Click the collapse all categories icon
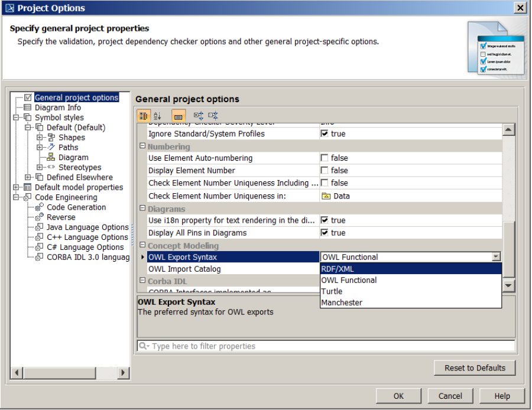 pyautogui.click(x=213, y=116)
